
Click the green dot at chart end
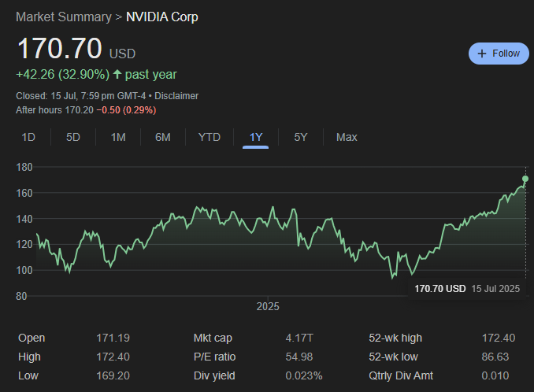[525, 179]
